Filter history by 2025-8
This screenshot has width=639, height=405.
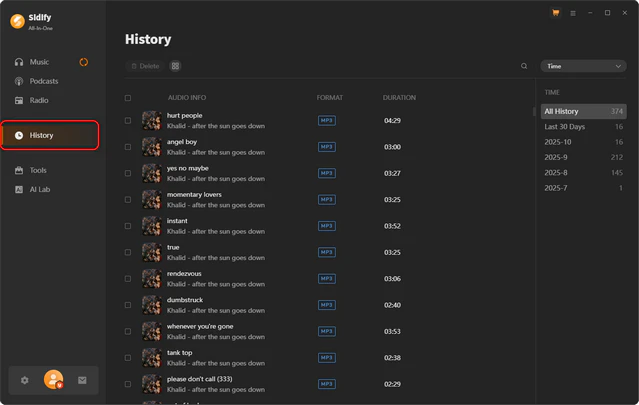pyautogui.click(x=584, y=173)
